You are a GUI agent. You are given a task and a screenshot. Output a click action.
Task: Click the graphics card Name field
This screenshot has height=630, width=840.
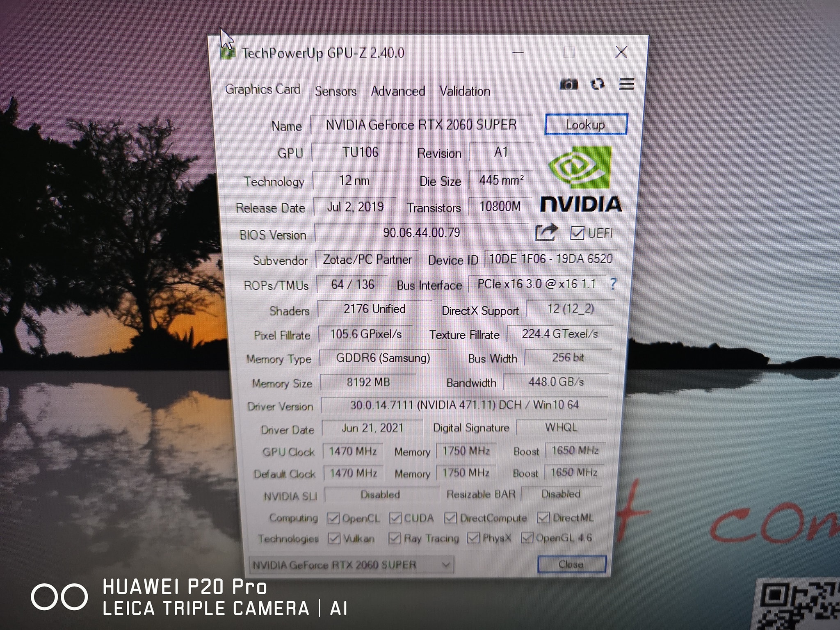pos(421,125)
